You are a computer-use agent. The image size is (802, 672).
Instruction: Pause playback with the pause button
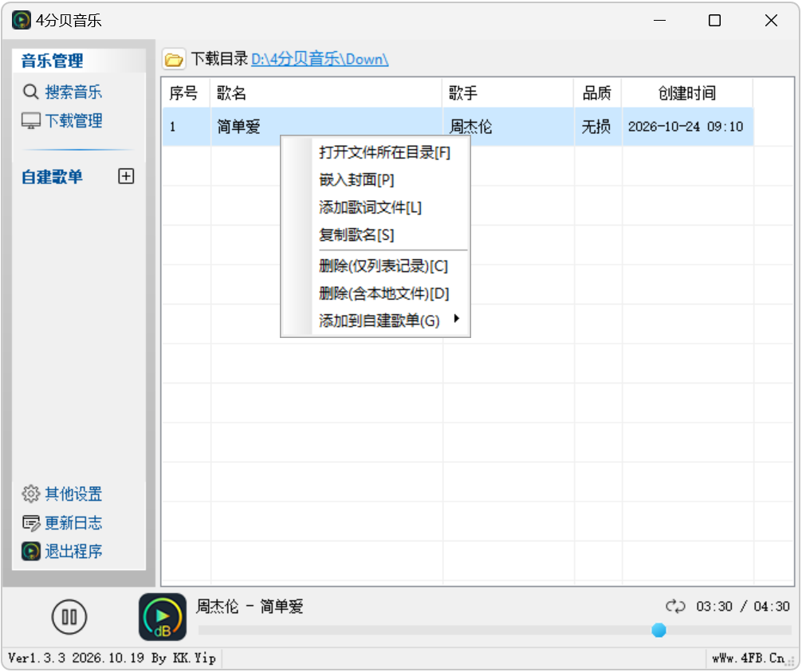coord(69,617)
